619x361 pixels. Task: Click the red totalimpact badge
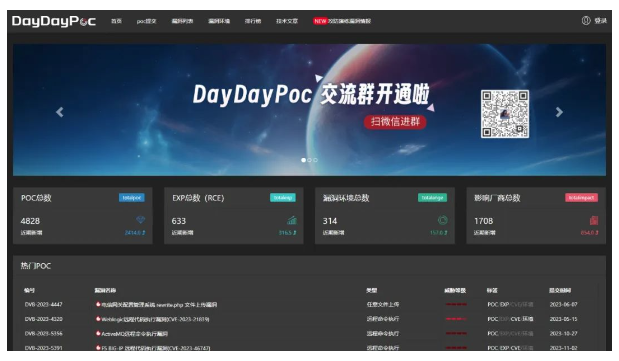[581, 197]
